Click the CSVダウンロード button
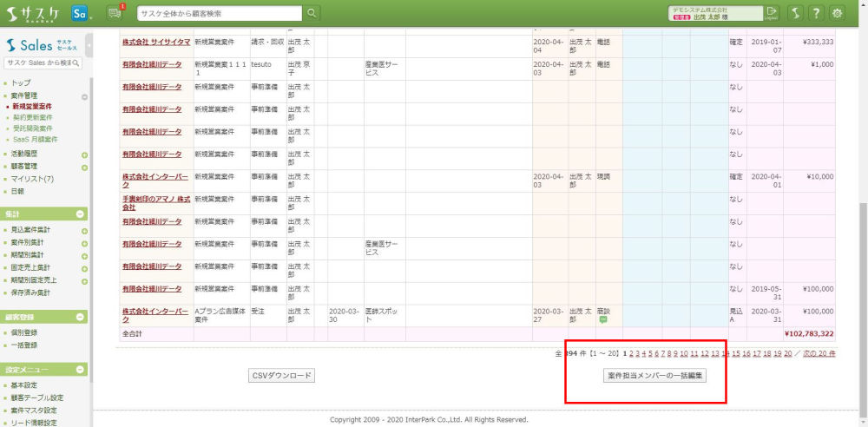 (x=281, y=376)
